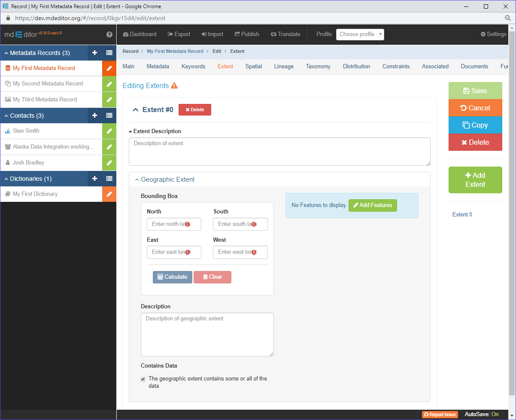Collapse the Extent #0 section
Image resolution: width=516 pixels, height=420 pixels.
[x=136, y=110]
